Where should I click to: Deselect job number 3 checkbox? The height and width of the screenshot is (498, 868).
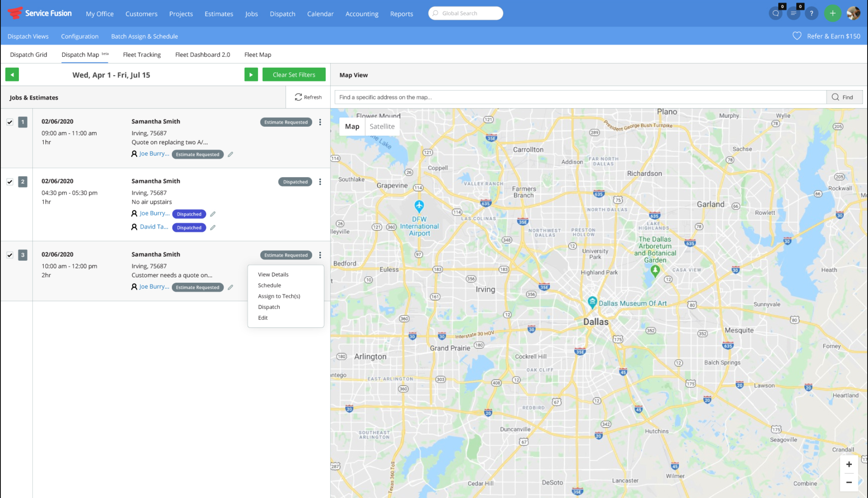pos(10,255)
